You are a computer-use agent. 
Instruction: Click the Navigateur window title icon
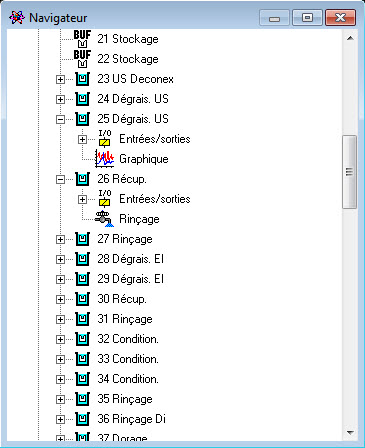pos(17,17)
